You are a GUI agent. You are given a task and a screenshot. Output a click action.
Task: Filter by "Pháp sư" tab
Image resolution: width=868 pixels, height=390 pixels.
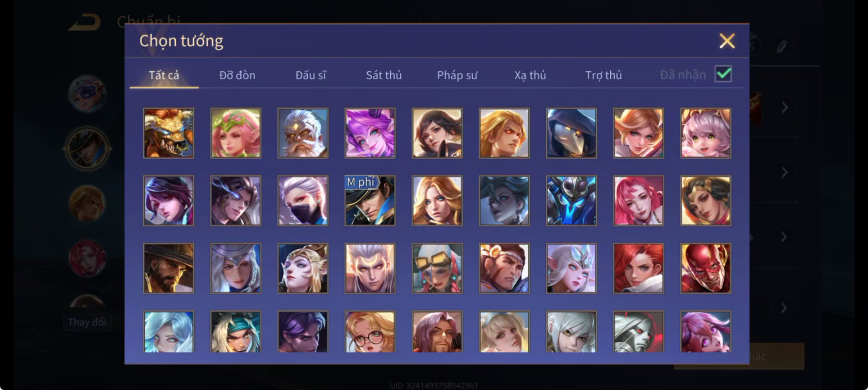click(x=457, y=75)
